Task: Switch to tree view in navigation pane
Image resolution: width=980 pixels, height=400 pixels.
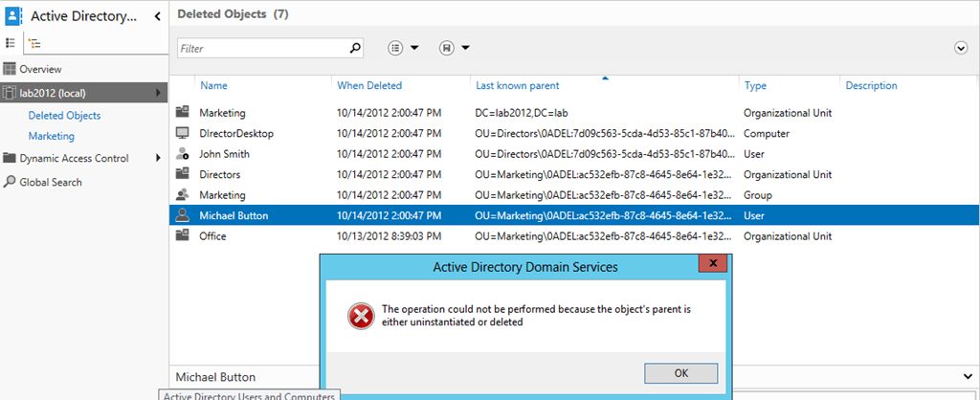Action: pos(34,43)
